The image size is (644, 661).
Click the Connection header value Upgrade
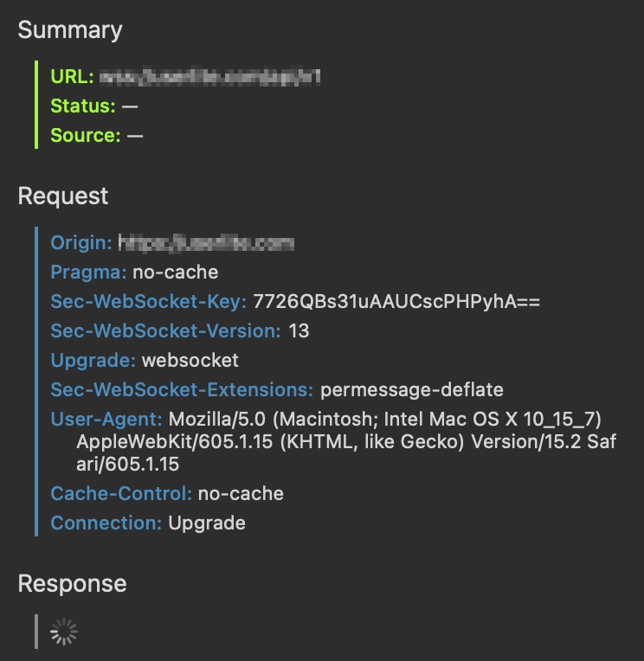click(x=207, y=523)
